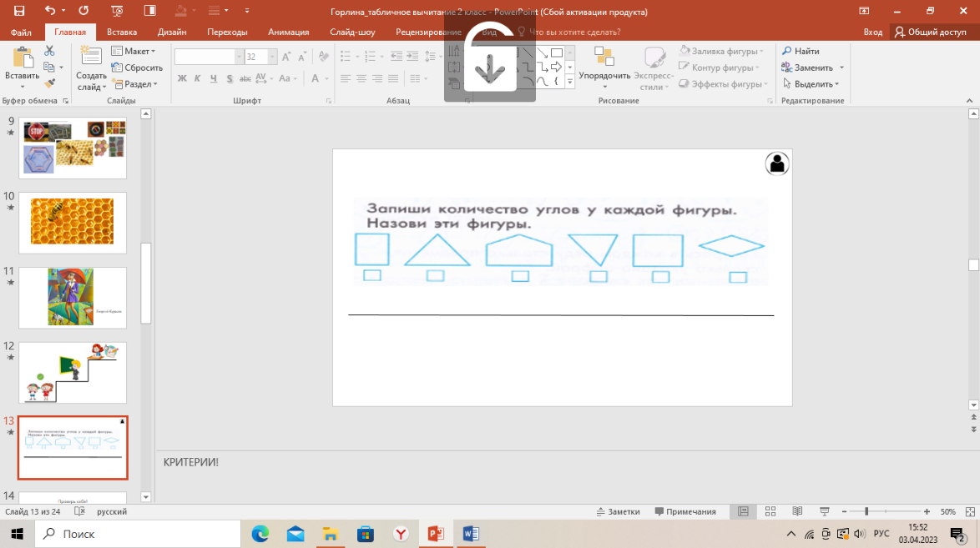Click Найти to search text
The width and height of the screenshot is (980, 548).
(x=801, y=51)
